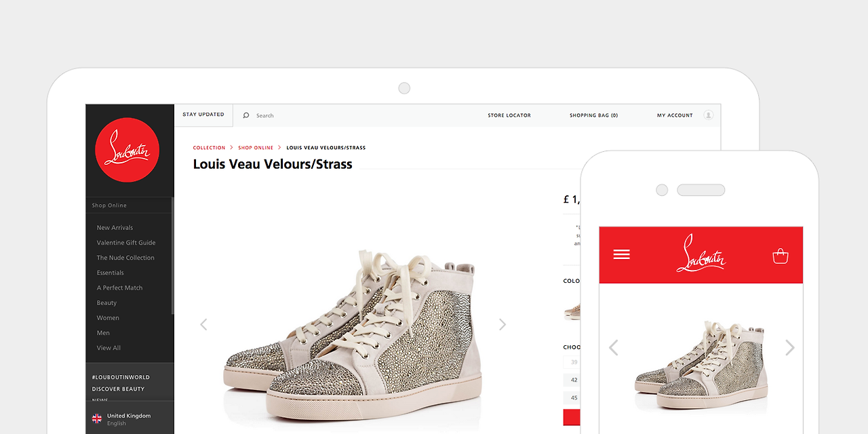Click the red Louboutin logo icon
The width and height of the screenshot is (868, 434).
[127, 149]
